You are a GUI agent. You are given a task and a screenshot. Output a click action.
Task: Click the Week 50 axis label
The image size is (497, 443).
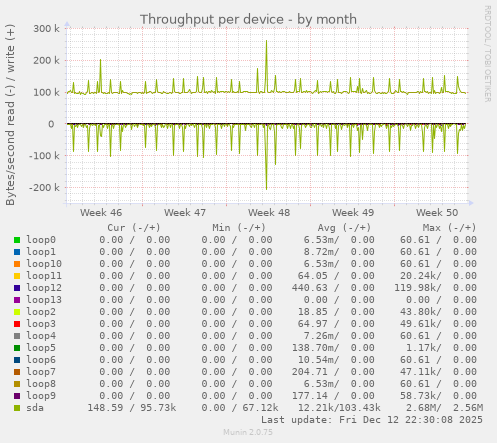[437, 213]
